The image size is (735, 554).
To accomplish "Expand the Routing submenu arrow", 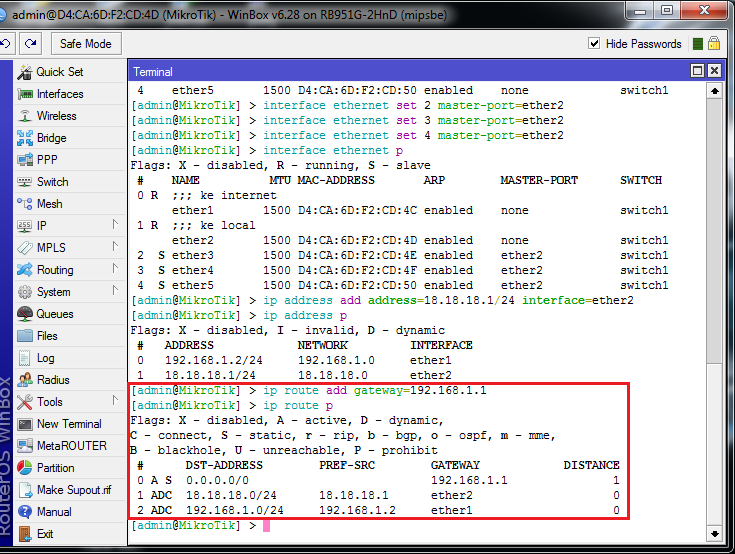I will tap(115, 269).
